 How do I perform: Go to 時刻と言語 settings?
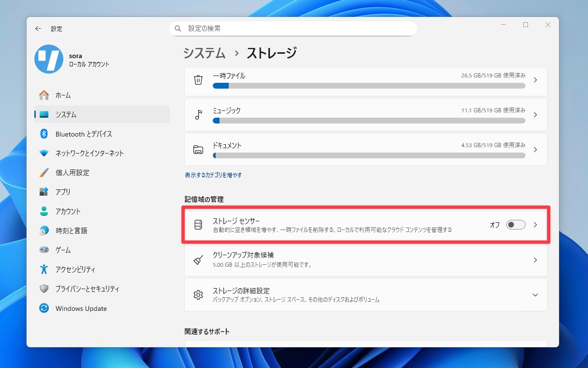(71, 230)
